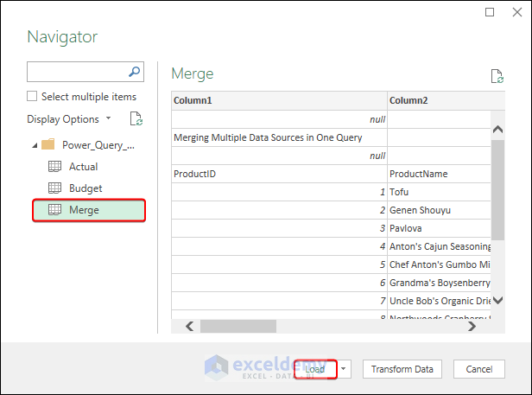Focus the Navigator search field
This screenshot has width=532, height=395.
(77, 72)
